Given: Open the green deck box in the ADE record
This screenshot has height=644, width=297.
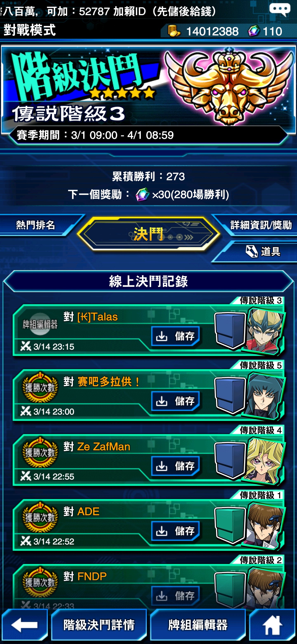Looking at the screenshot, I should click(230, 525).
